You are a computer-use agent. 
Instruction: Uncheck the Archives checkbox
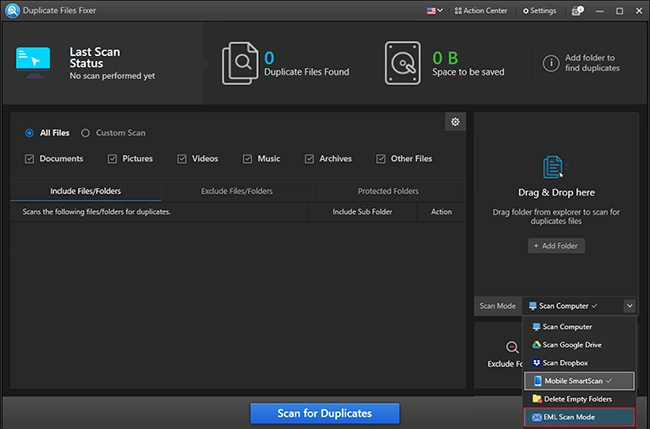click(x=309, y=159)
